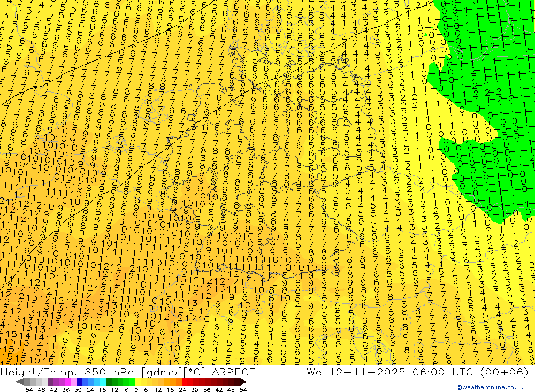The height and width of the screenshot is (392, 535).
Task: Select the bright red swatch above 24
Action: tap(185, 382)
